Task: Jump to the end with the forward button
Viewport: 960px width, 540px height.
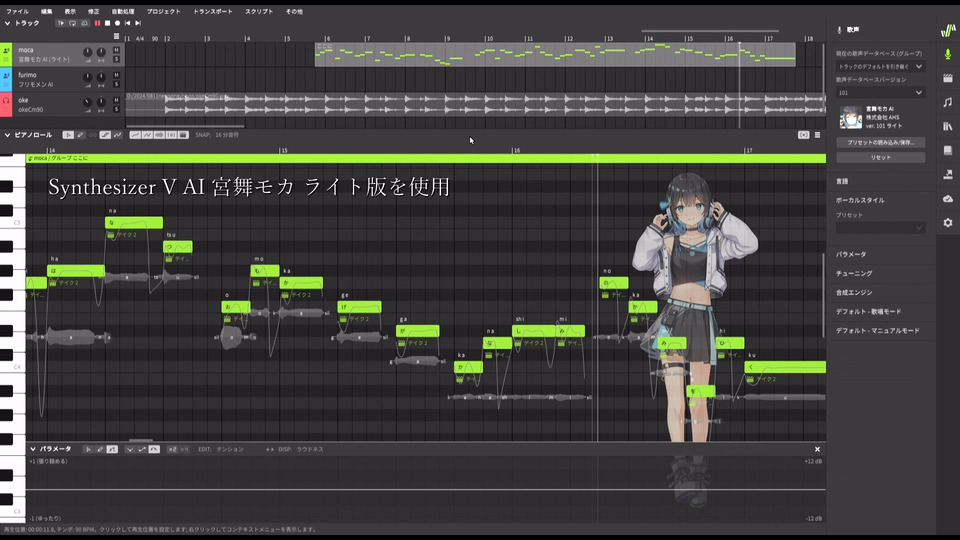Action: (x=138, y=23)
